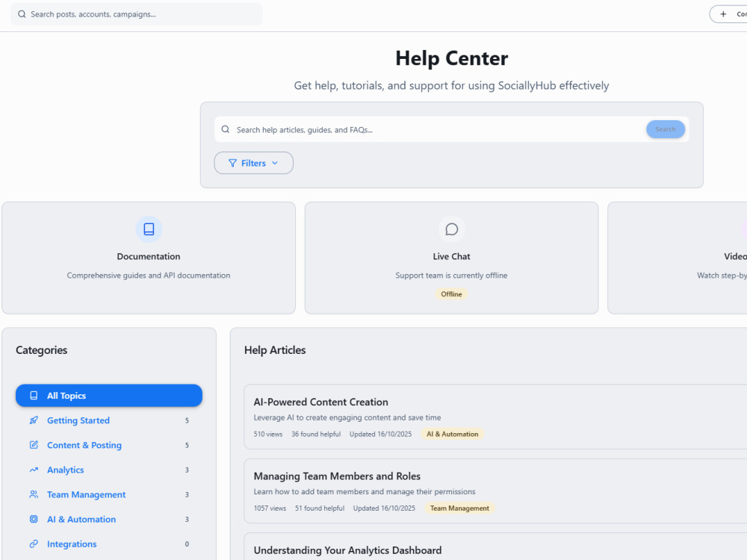Open the Documentation card

click(149, 258)
